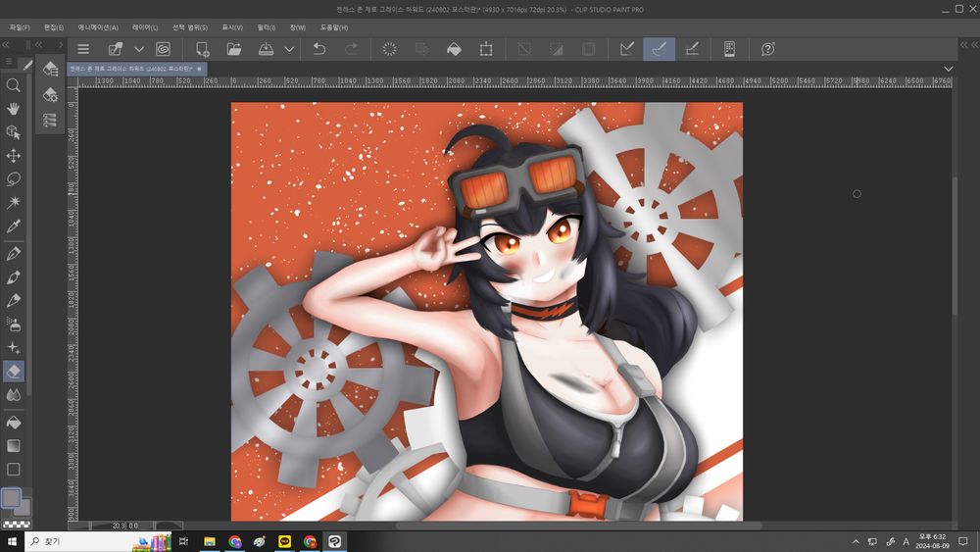Toggle Snap to Ruler in command bar

click(627, 49)
